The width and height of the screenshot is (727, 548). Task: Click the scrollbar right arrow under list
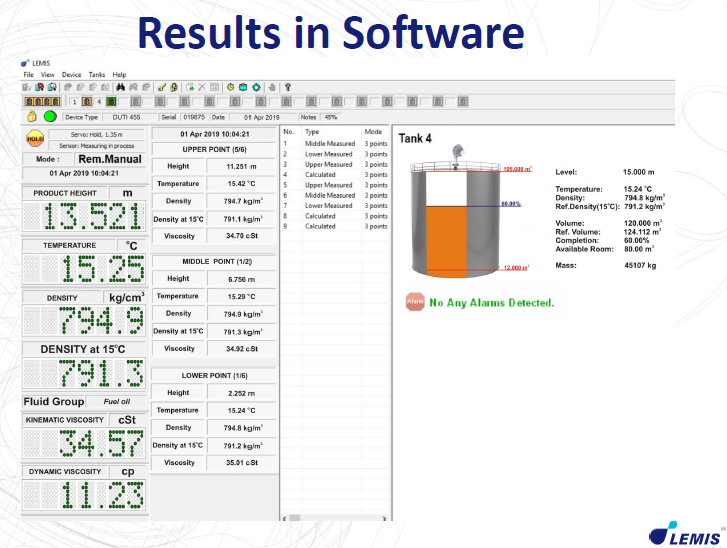point(384,518)
